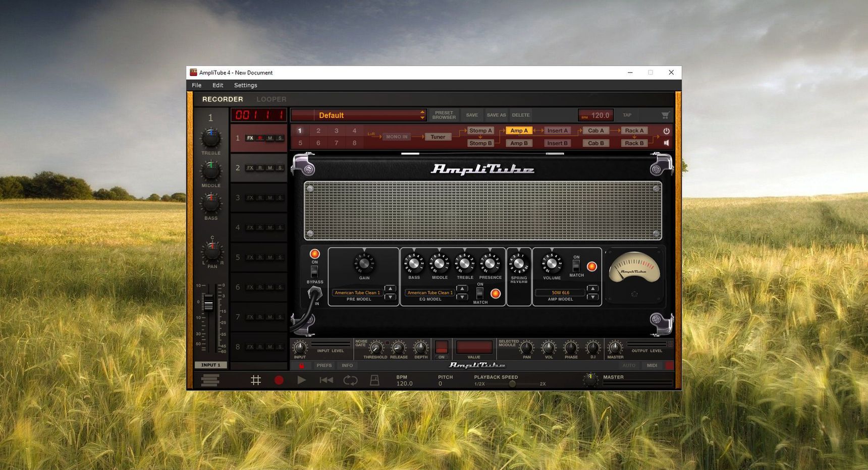The image size is (868, 470).
Task: Open the Tuner module
Action: tap(438, 137)
